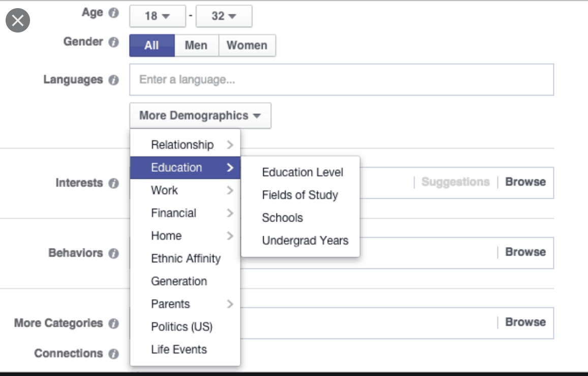Click Browse in the Behaviors field
The width and height of the screenshot is (588, 376).
point(525,252)
